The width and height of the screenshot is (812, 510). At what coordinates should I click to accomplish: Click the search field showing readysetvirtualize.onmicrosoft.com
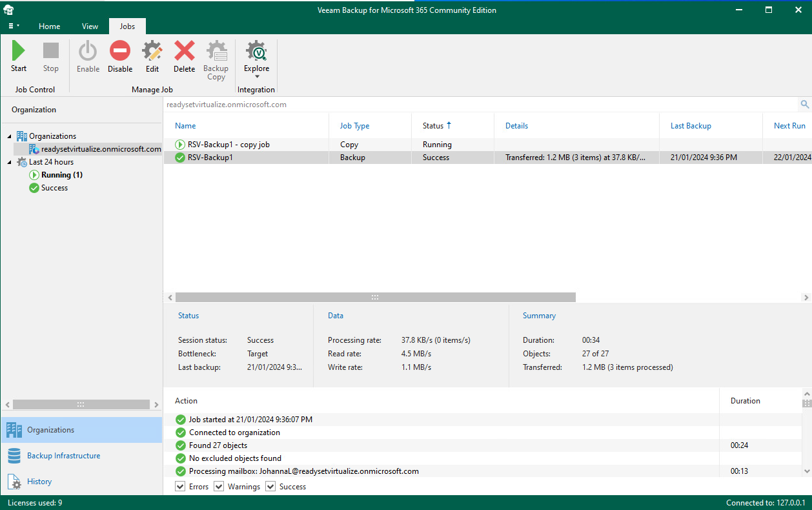pos(481,104)
